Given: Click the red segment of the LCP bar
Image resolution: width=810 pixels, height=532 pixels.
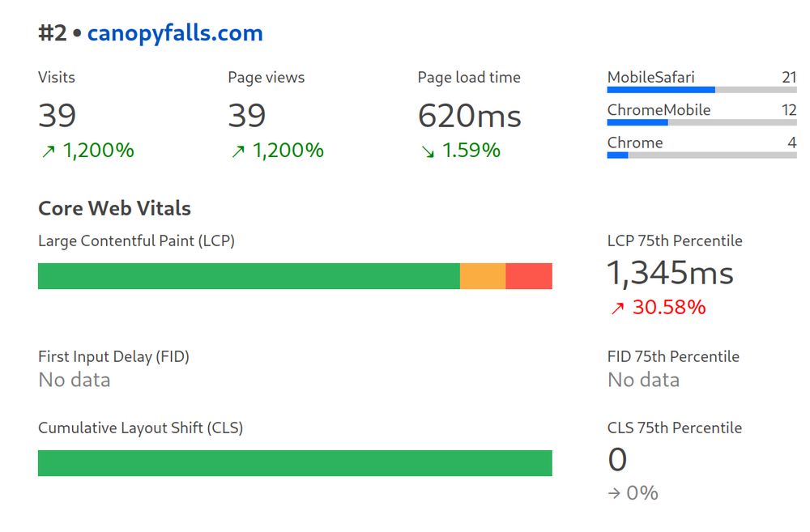Looking at the screenshot, I should point(529,275).
